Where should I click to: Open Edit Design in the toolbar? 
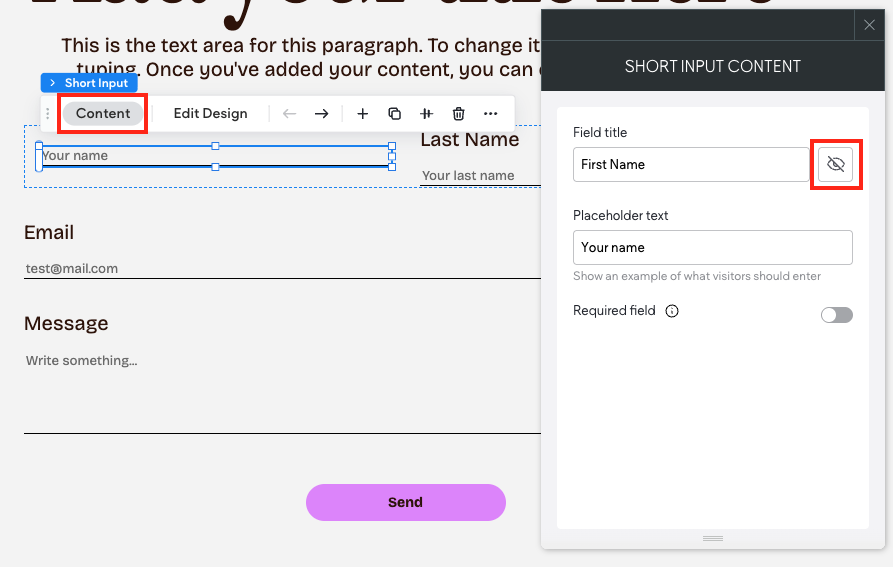tap(210, 113)
